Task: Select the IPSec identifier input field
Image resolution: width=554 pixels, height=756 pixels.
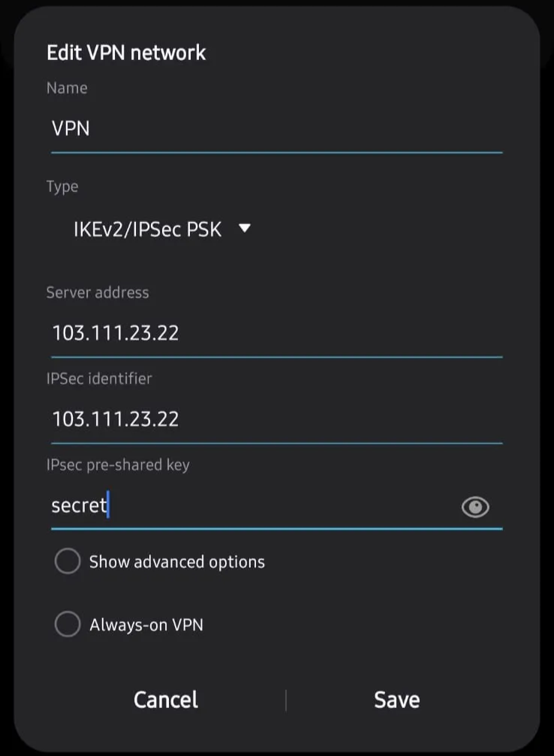Action: [x=276, y=419]
